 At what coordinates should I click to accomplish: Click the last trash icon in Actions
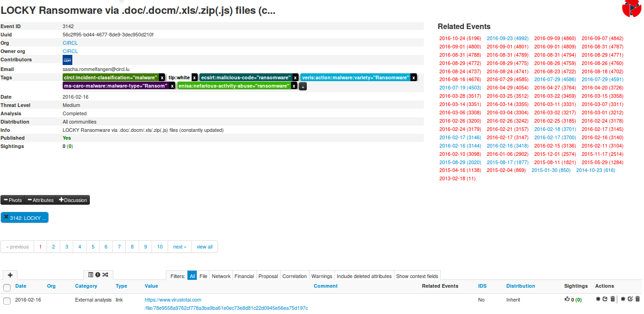[x=638, y=299]
